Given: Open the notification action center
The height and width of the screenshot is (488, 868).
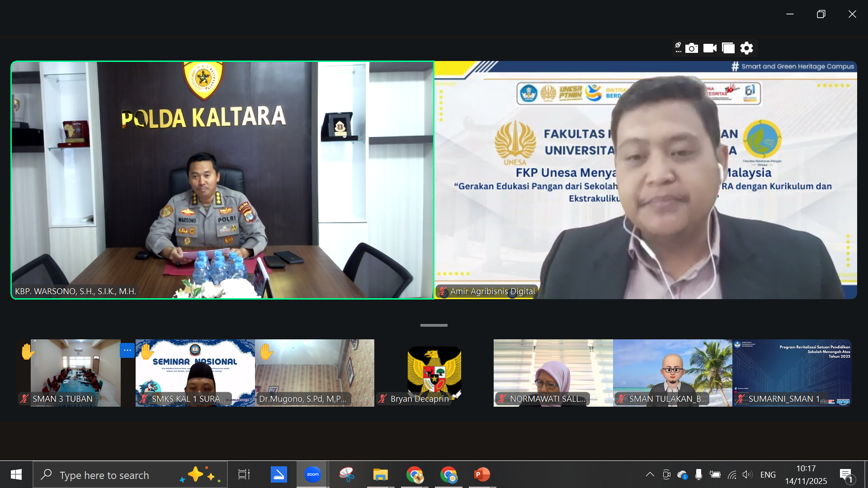Looking at the screenshot, I should pyautogui.click(x=846, y=474).
